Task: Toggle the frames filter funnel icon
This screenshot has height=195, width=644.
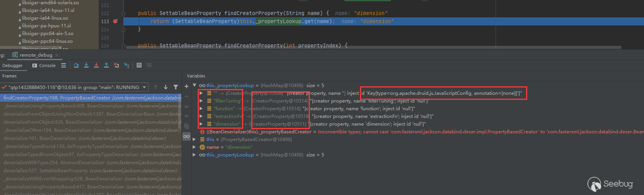Action: tap(176, 87)
